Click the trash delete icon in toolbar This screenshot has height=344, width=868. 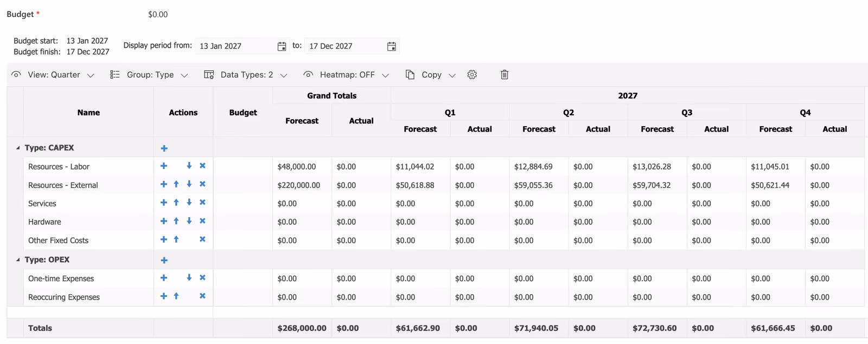coord(505,75)
